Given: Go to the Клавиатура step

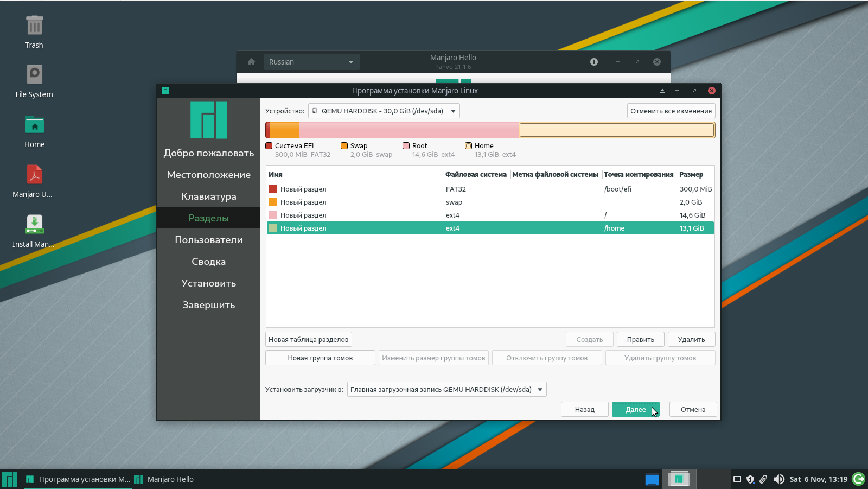Looking at the screenshot, I should coord(208,196).
